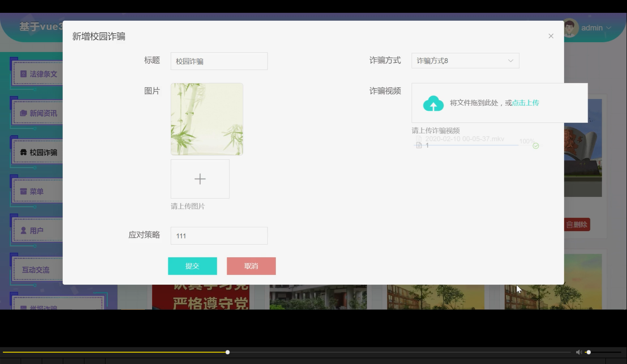The width and height of the screenshot is (627, 364).
Task: Click the cloud upload icon for 诈骗视频
Action: [433, 103]
